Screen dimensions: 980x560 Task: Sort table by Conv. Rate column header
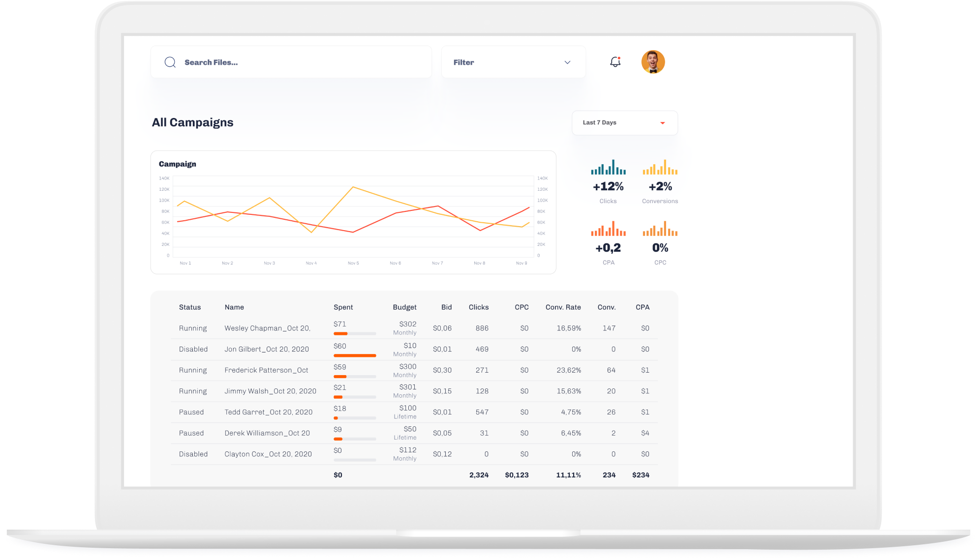(x=563, y=307)
